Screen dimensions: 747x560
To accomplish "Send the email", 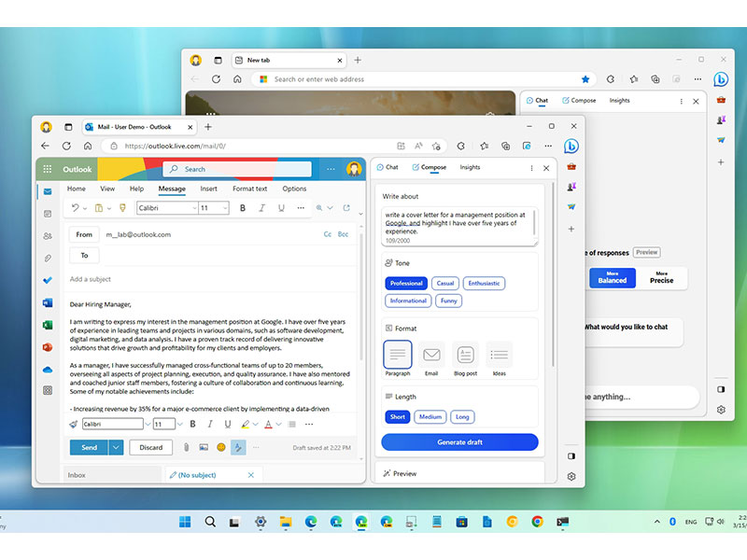I will point(89,448).
